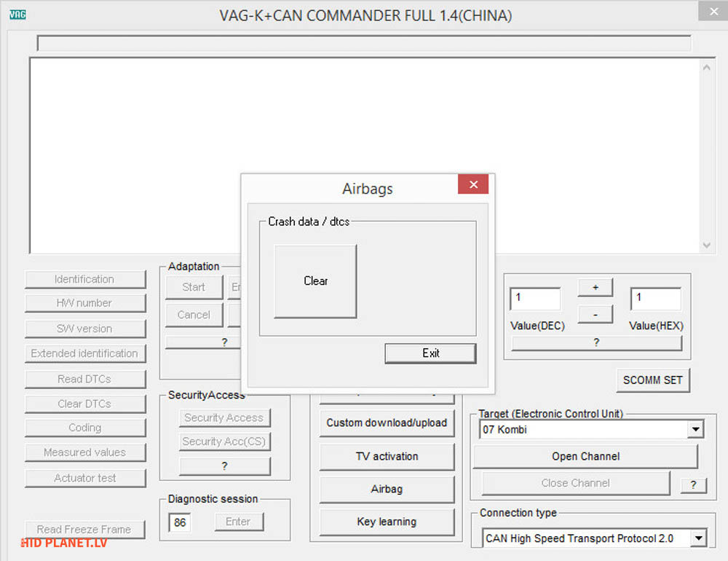This screenshot has height=561, width=728.
Task: Click the 'Crash data / dtcs' group label
Action: pos(309,221)
